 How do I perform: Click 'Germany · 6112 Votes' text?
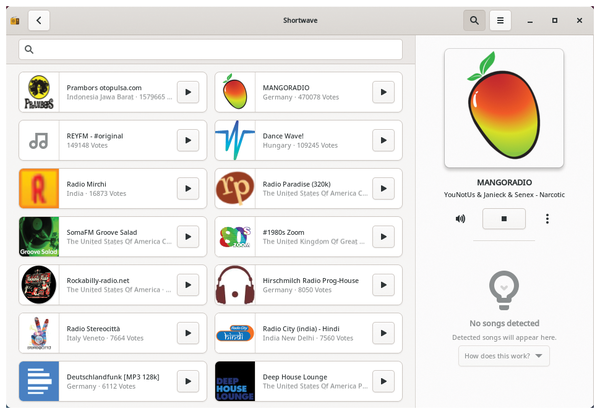[101, 386]
